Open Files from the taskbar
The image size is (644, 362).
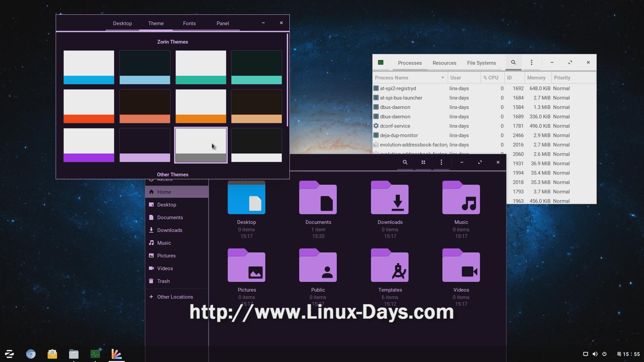pos(74,354)
